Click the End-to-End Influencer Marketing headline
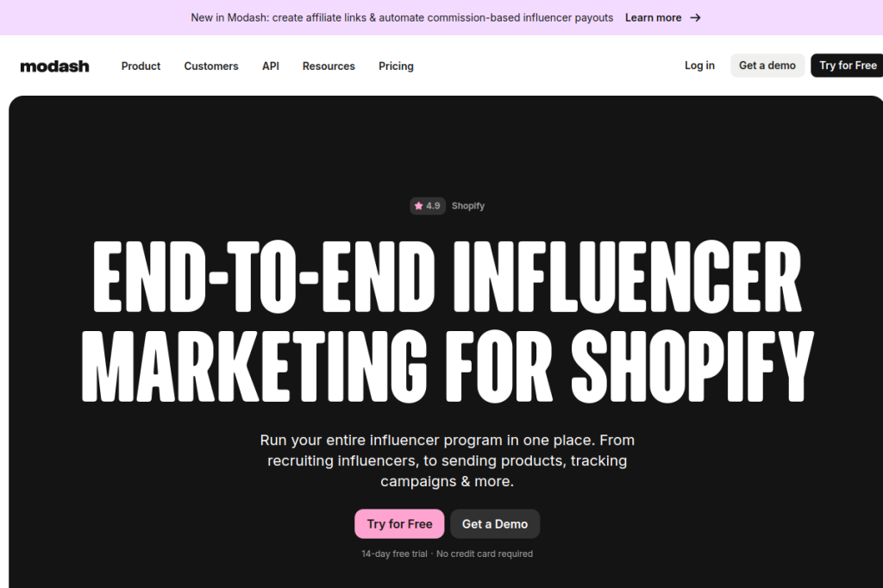 448,321
